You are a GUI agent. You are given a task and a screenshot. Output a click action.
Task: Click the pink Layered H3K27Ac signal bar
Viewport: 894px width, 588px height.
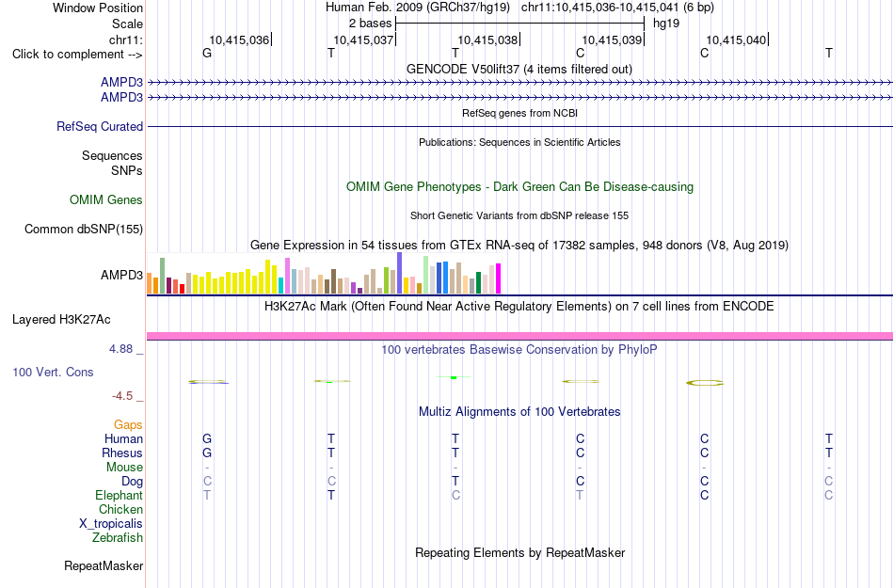[520, 336]
